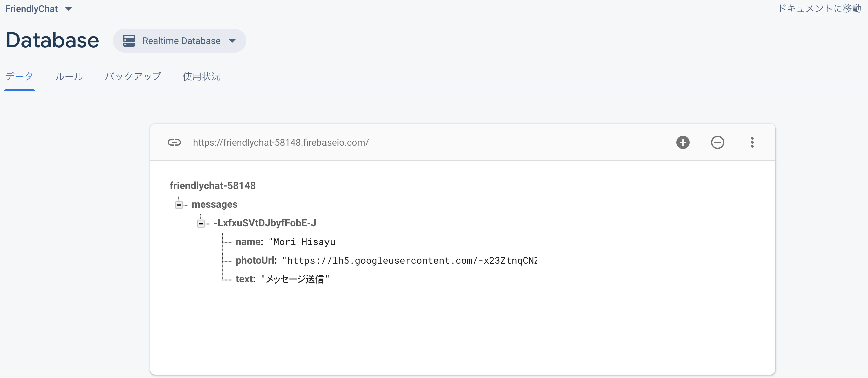Open the three-dot overflow menu
The width and height of the screenshot is (868, 378).
click(752, 142)
